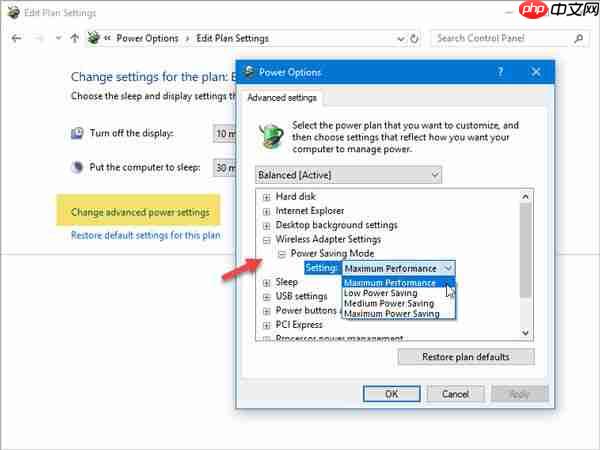Click the Power Options dialog title bar icon

point(249,72)
